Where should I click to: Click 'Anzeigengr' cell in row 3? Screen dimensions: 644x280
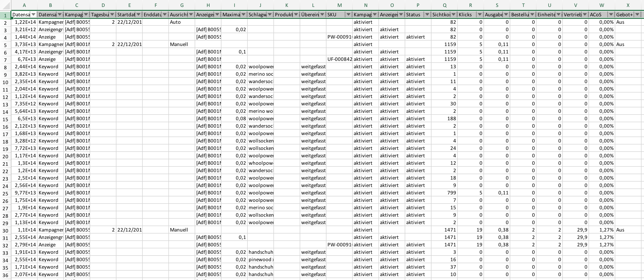click(x=51, y=29)
